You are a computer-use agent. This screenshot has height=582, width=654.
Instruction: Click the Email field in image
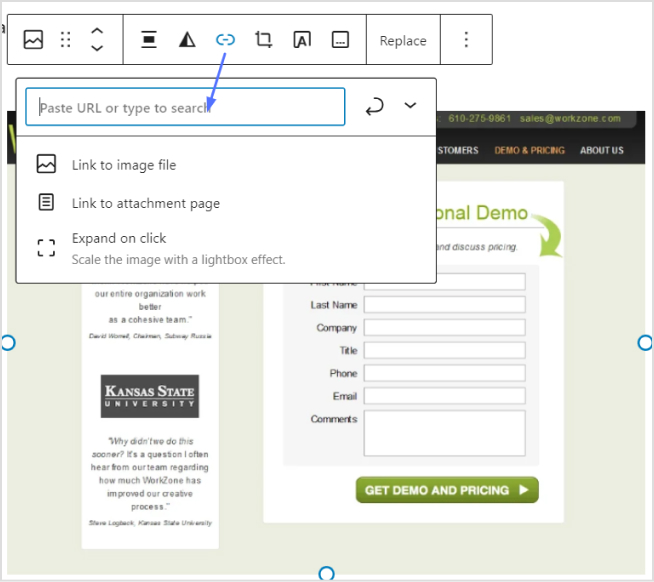(x=445, y=396)
